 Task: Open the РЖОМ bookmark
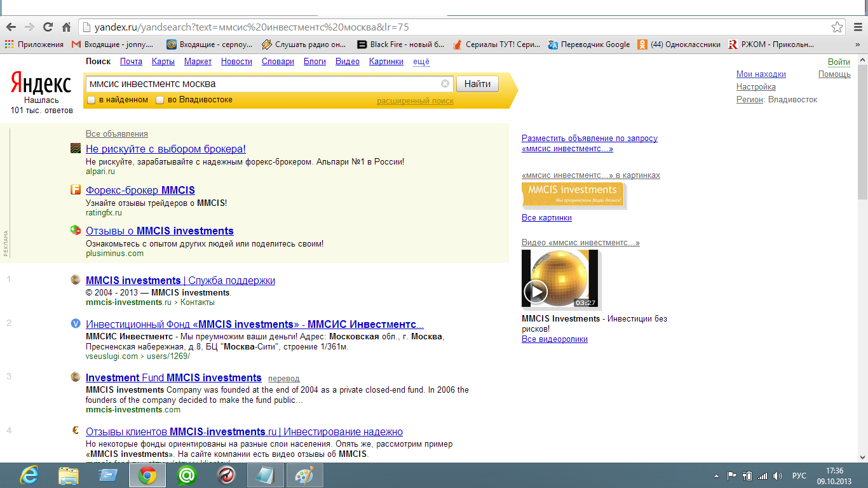coord(771,44)
